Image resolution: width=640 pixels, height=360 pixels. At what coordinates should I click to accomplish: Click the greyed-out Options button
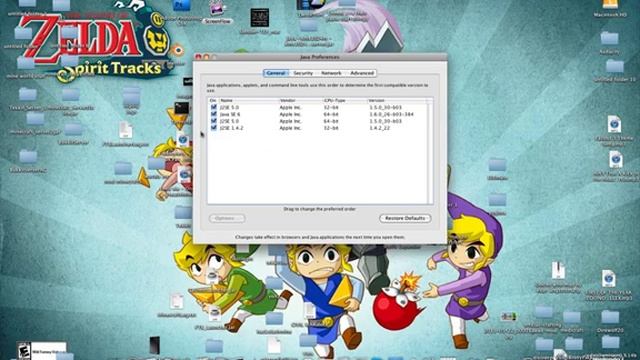point(227,218)
